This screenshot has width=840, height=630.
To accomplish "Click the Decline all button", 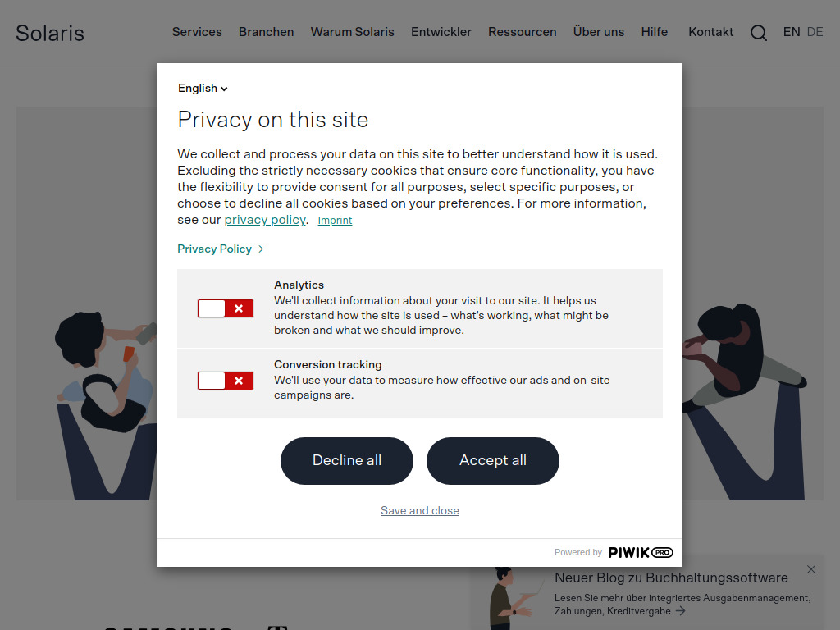I will click(x=346, y=461).
